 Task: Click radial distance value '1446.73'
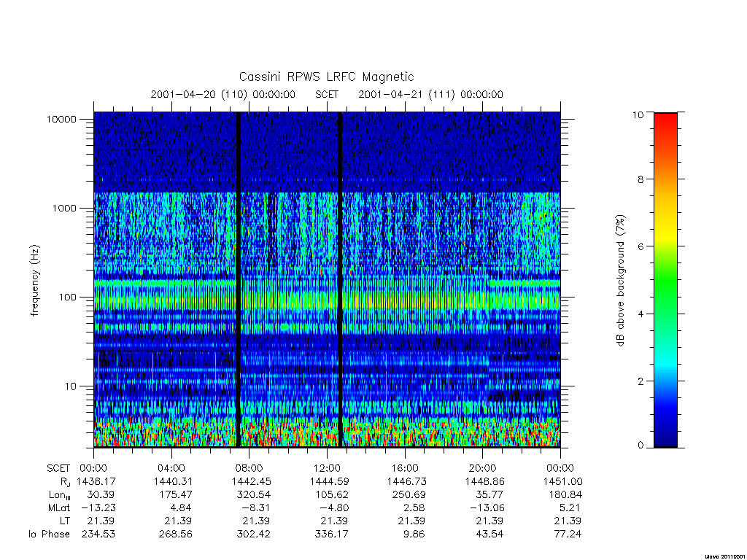pyautogui.click(x=407, y=481)
